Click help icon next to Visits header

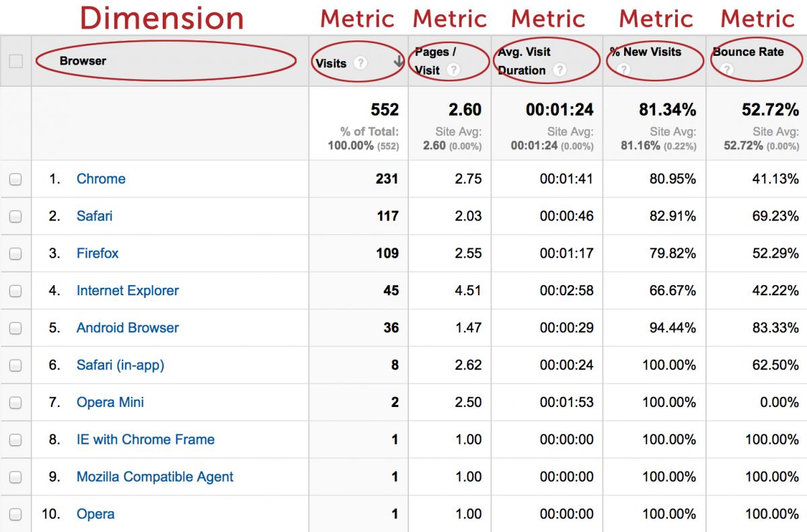click(360, 63)
